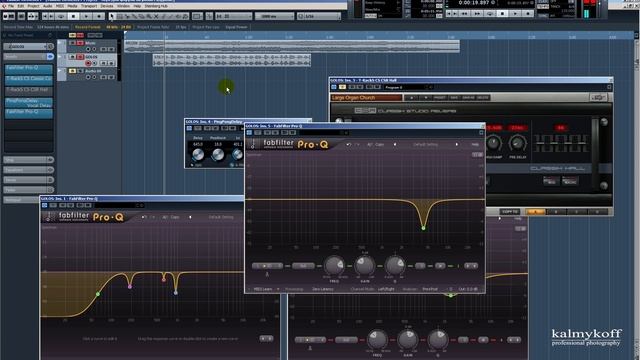
Task: Open the File menu
Action: (11, 6)
